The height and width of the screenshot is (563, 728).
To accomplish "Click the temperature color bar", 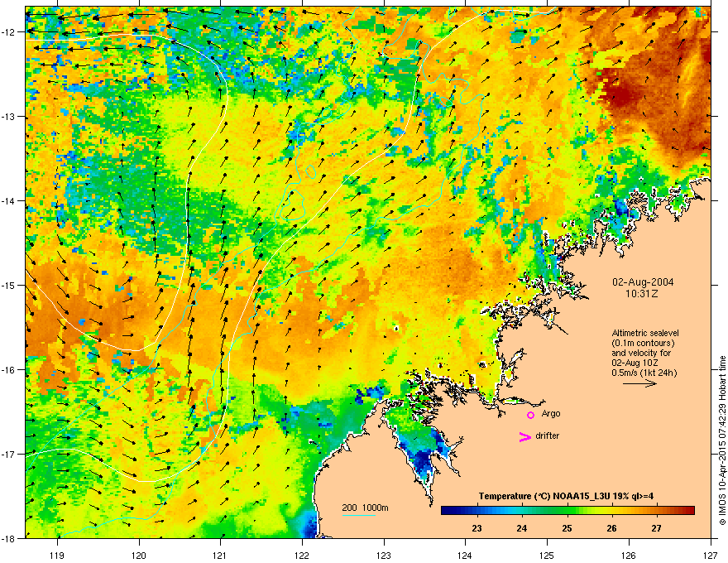I will pyautogui.click(x=568, y=510).
